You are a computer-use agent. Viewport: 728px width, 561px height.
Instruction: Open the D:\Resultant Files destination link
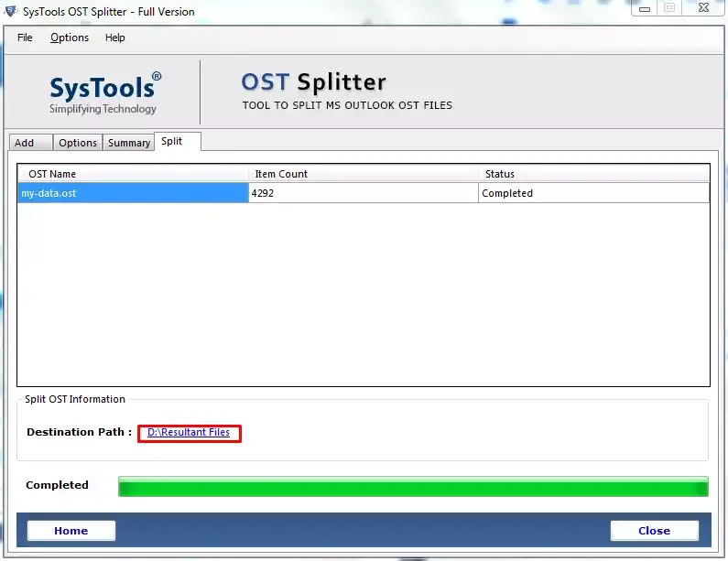[189, 433]
